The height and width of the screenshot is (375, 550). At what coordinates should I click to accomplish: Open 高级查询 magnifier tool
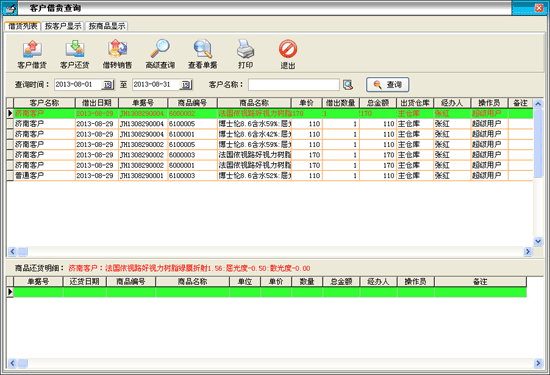(x=160, y=49)
